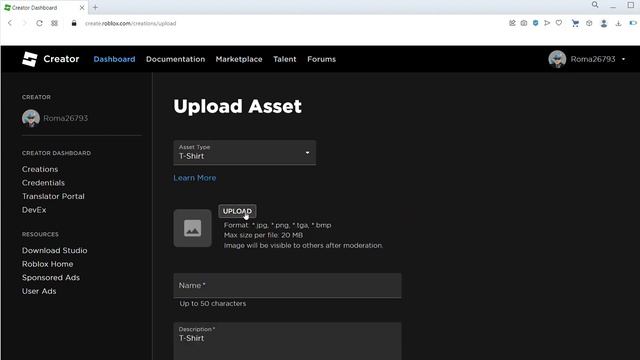Open the Documentation nav item
The width and height of the screenshot is (640, 360).
[x=176, y=59]
